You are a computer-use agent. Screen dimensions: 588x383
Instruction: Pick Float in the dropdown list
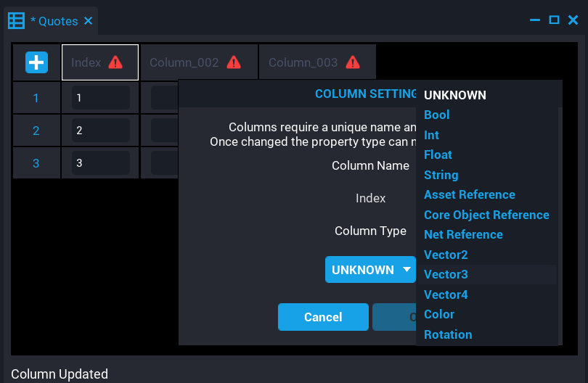point(438,155)
